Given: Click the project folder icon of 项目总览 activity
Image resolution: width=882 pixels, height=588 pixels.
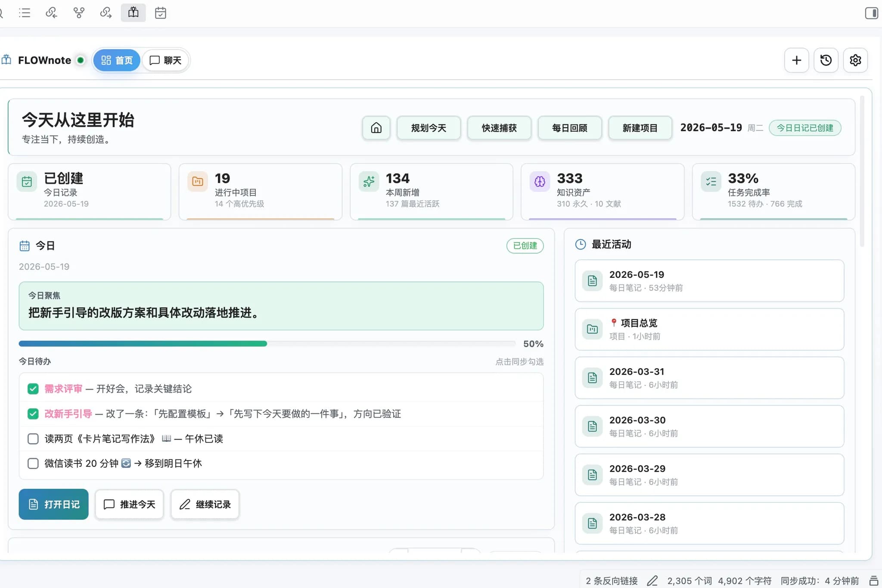Looking at the screenshot, I should click(592, 330).
